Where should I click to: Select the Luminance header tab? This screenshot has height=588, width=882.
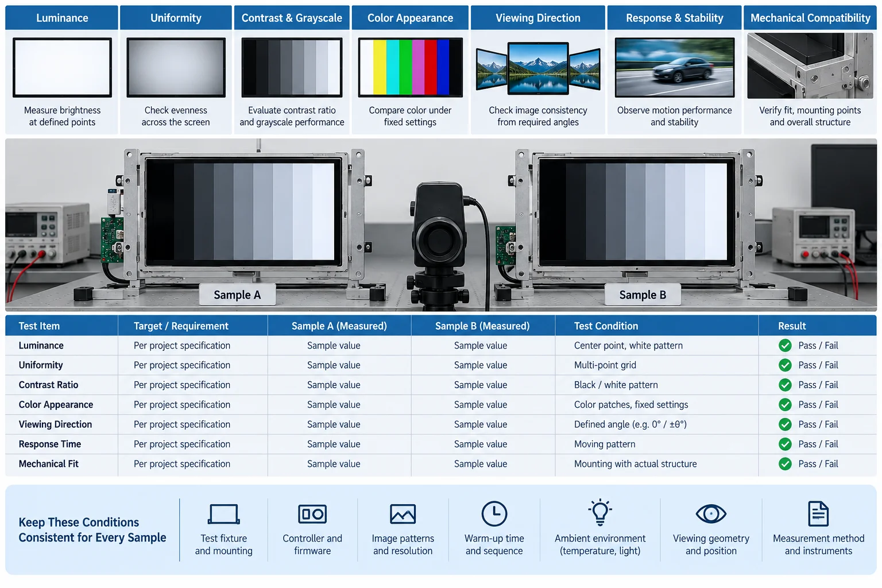click(x=62, y=18)
